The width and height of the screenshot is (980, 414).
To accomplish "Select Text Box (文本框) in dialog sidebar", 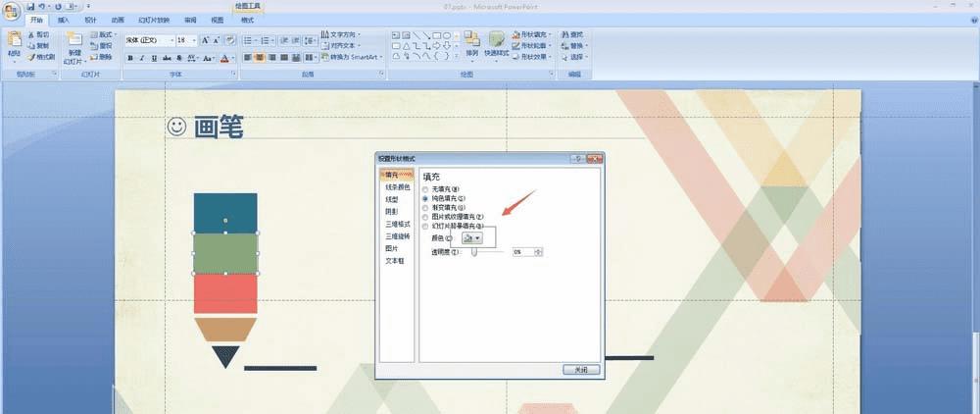I will point(394,261).
